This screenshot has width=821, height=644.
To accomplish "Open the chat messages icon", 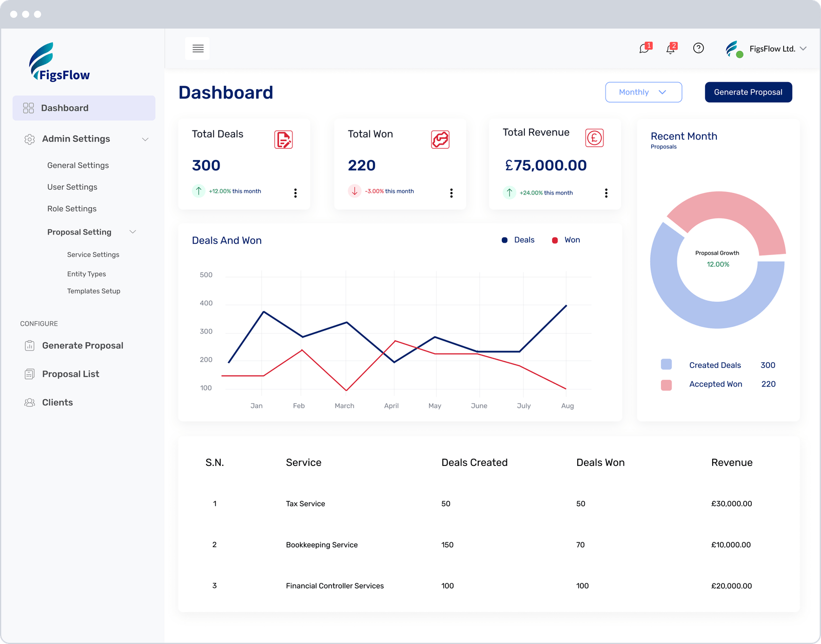I will (x=644, y=48).
